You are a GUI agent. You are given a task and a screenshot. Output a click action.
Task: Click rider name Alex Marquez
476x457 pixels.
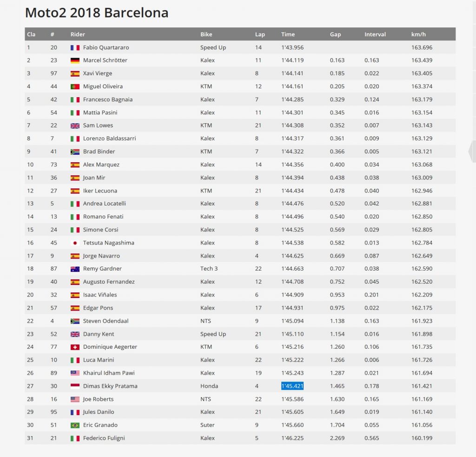(x=101, y=165)
